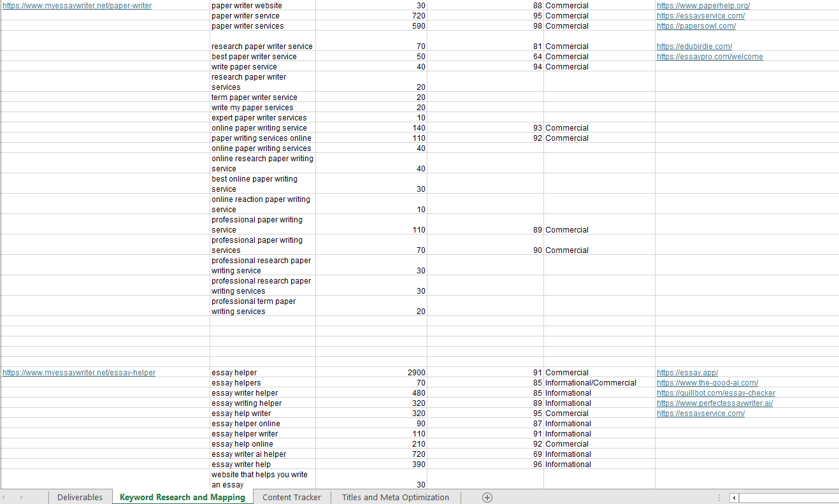Select the "online paper writing service" cell
The width and height of the screenshot is (839, 504).
click(x=262, y=128)
